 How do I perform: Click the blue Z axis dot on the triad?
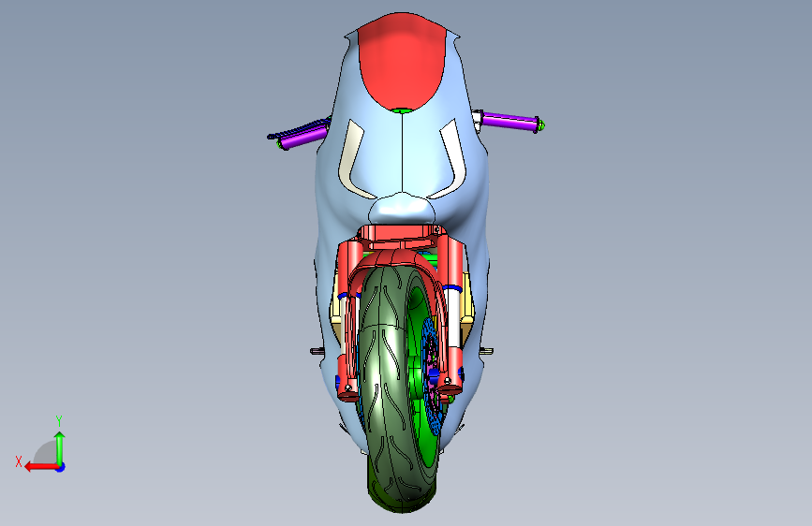(61, 467)
